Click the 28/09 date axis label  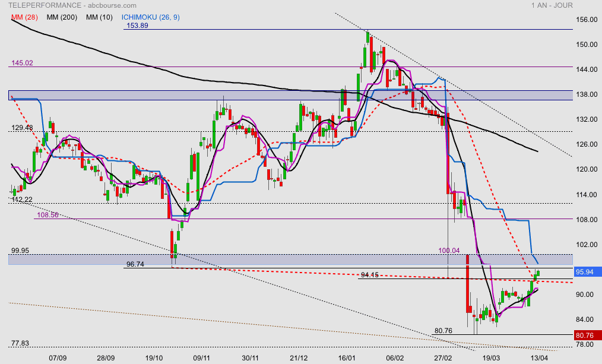(x=106, y=358)
